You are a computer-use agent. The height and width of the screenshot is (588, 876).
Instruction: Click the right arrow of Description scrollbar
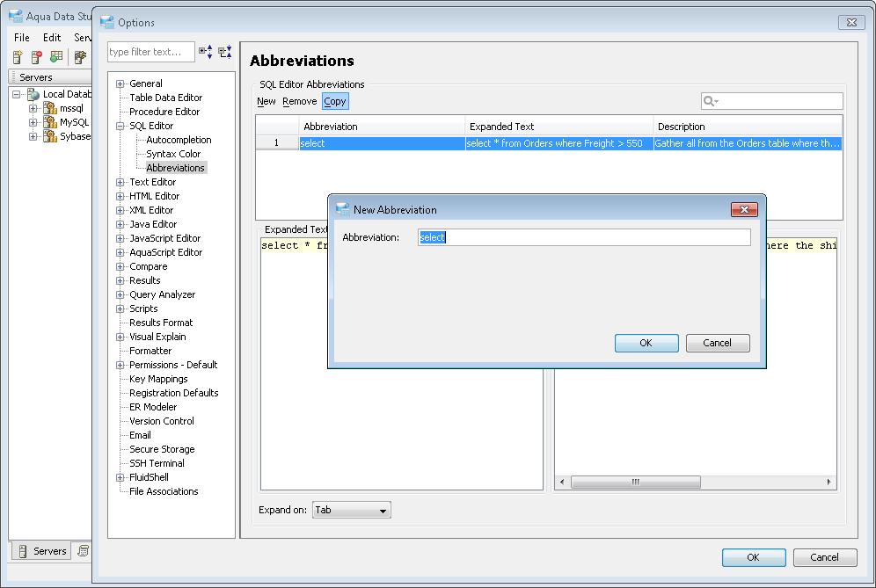pyautogui.click(x=829, y=482)
